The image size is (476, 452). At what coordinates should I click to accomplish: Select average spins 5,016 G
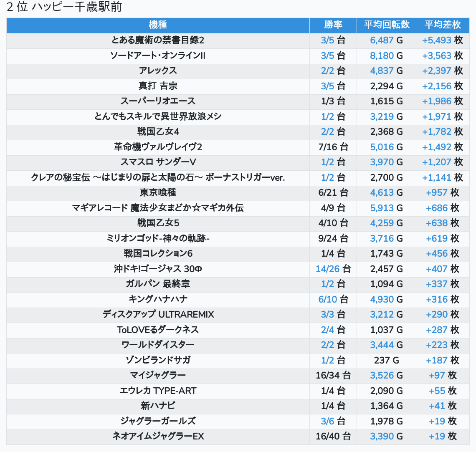(387, 147)
